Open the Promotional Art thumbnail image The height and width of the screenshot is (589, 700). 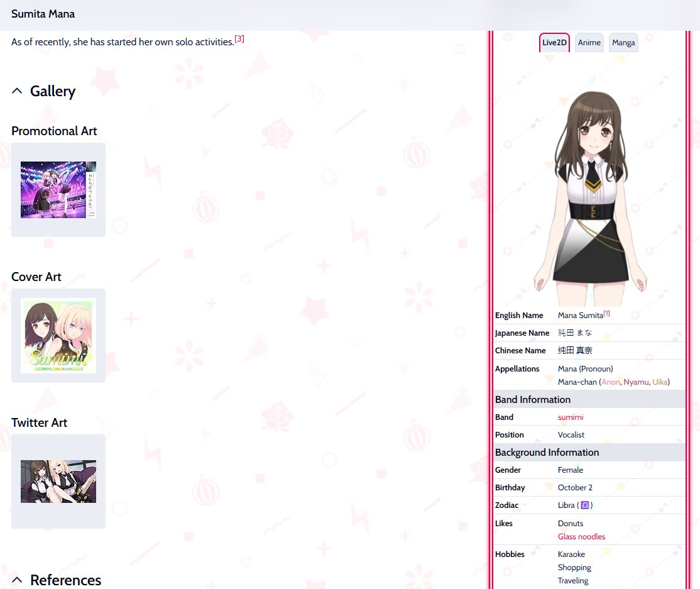[58, 190]
